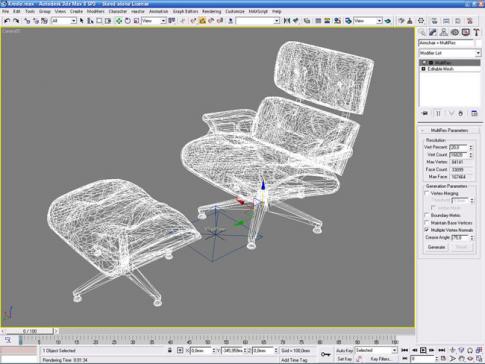The height and width of the screenshot is (364, 485).
Task: Click Remove Modifier from the Stack icon
Action: [x=461, y=113]
